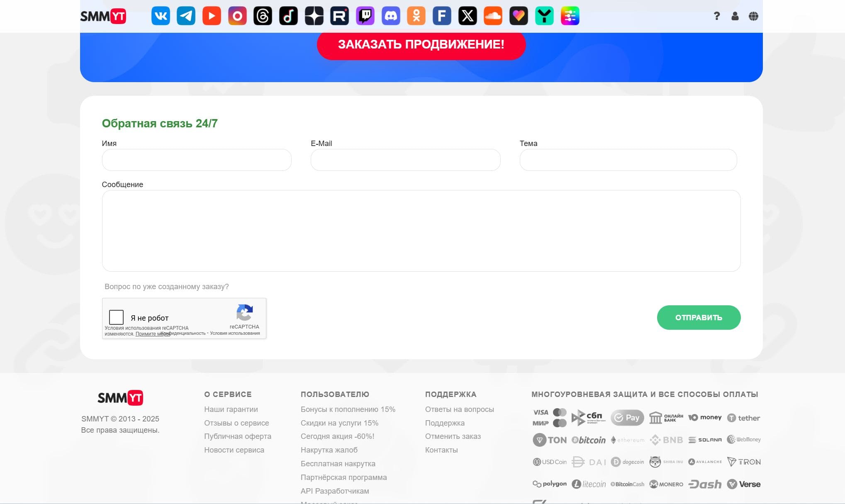Click the Twitch icon
Image resolution: width=845 pixels, height=504 pixels.
(365, 16)
